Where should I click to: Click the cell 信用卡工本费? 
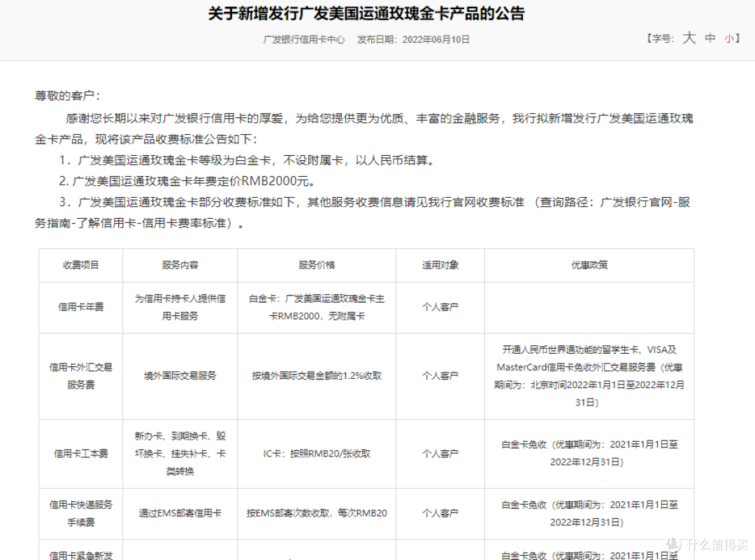coord(81,454)
